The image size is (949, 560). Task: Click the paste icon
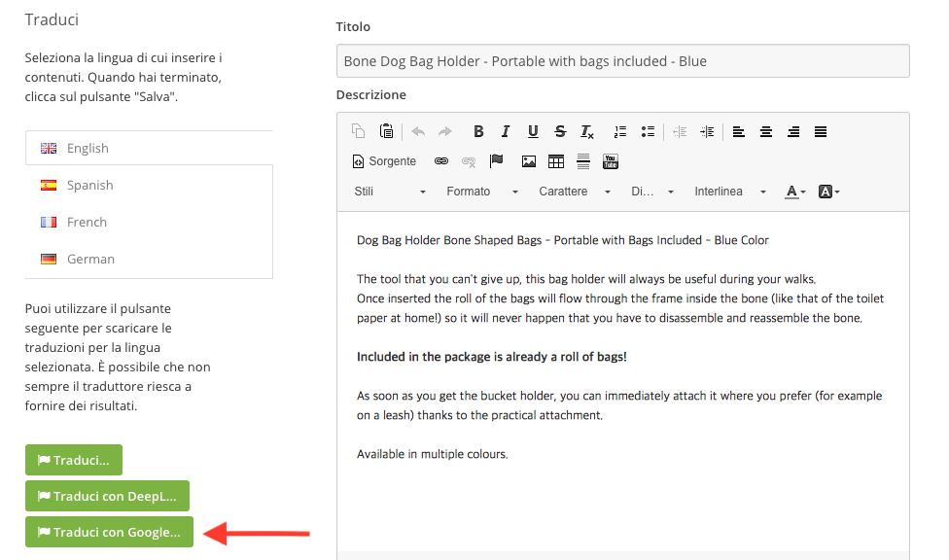pyautogui.click(x=386, y=132)
